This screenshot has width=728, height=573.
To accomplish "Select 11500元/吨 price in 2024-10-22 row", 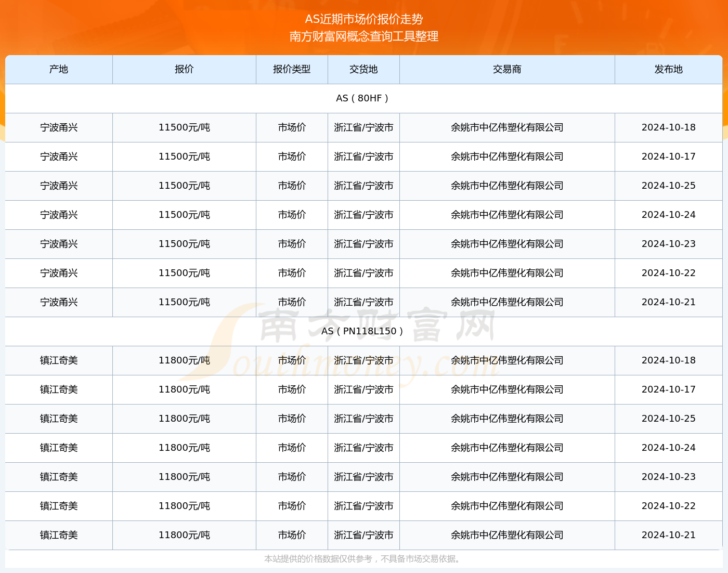I will click(184, 273).
